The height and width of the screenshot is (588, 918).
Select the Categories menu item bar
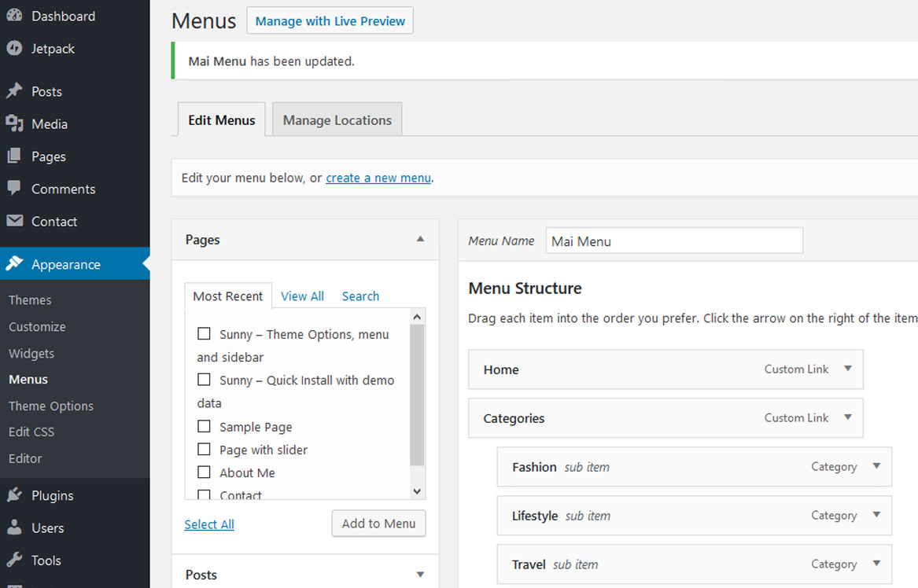[665, 417]
